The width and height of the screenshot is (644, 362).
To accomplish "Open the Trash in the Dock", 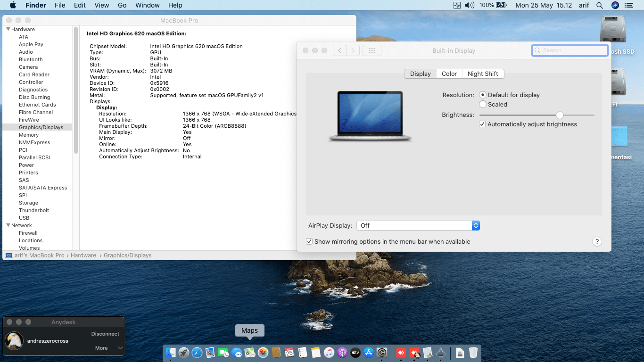I will (473, 353).
